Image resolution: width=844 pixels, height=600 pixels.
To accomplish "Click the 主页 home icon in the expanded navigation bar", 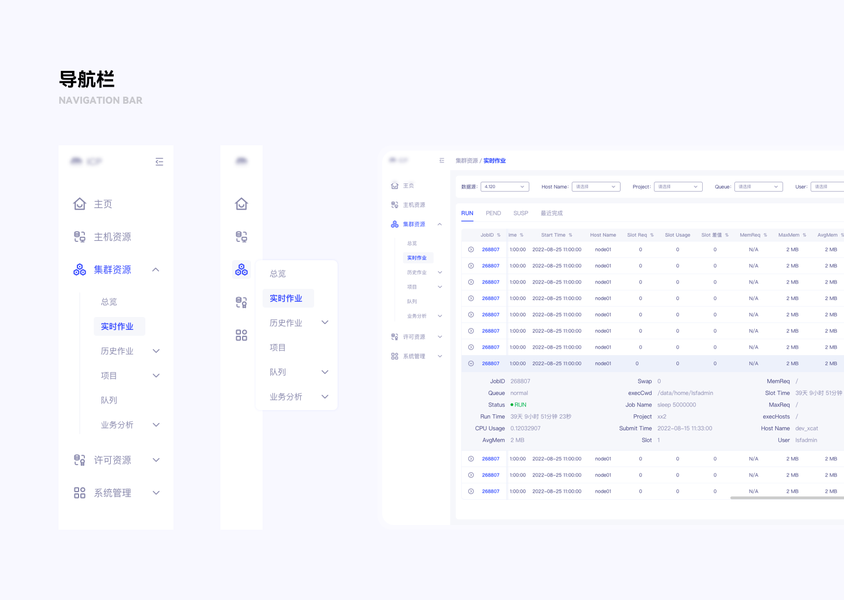I will point(80,204).
